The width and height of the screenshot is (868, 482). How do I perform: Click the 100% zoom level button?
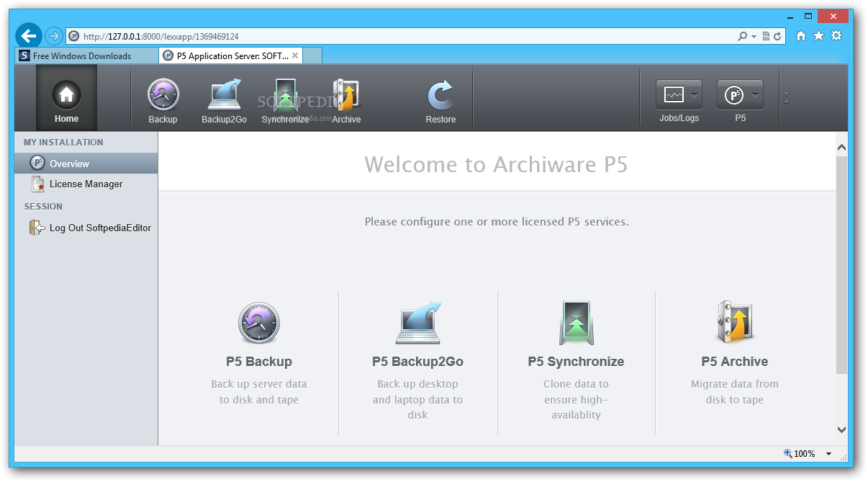coord(800,453)
